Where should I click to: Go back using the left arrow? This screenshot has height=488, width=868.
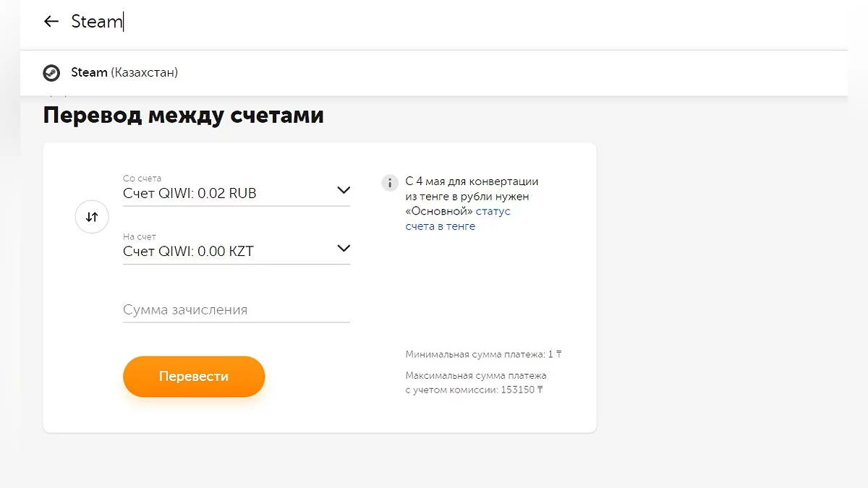(x=51, y=22)
